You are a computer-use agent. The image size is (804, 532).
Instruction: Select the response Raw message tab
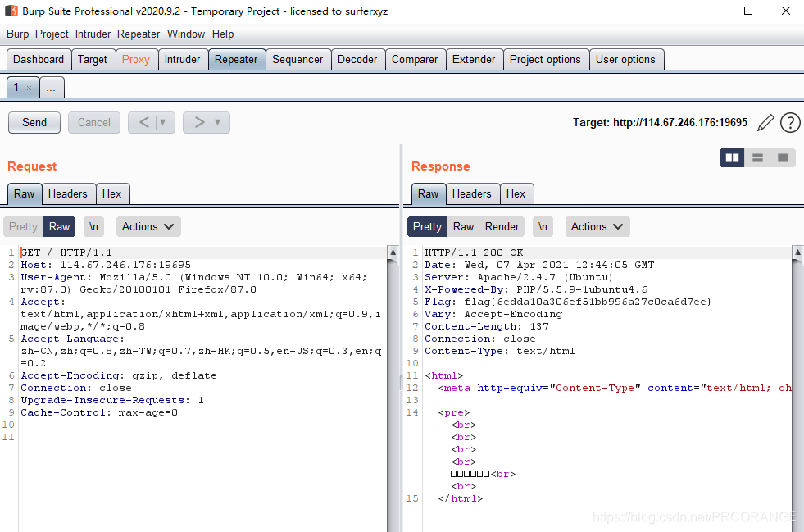[428, 194]
